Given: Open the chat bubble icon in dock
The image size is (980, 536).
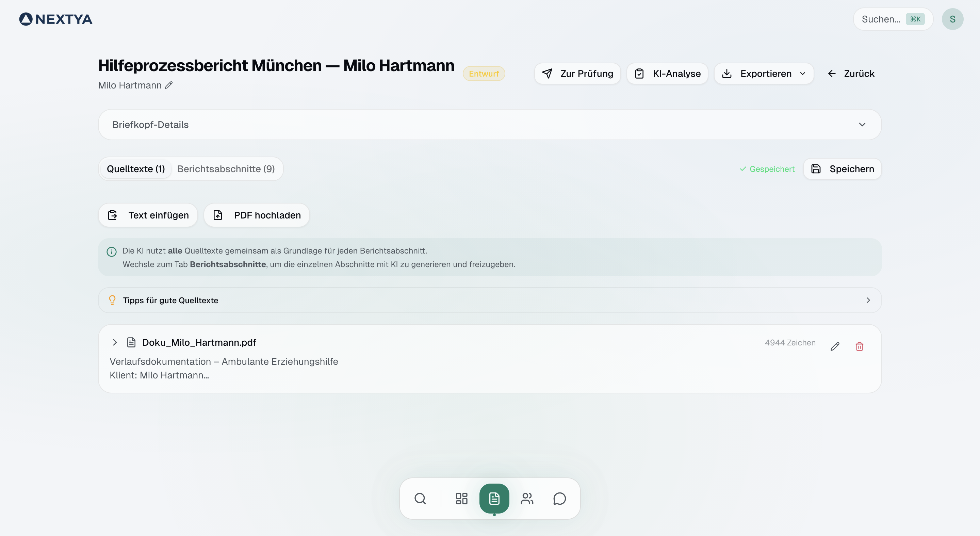Looking at the screenshot, I should tap(559, 498).
